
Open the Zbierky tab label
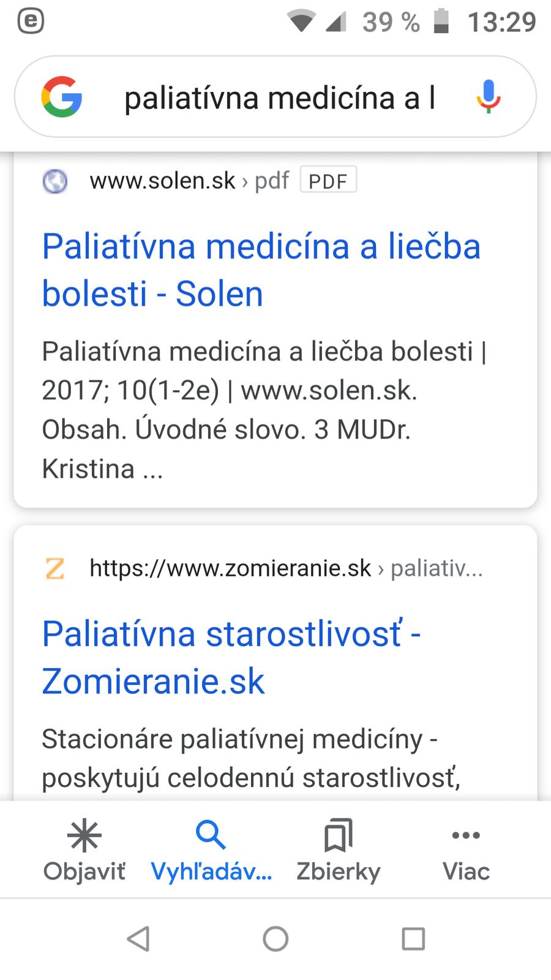(339, 872)
